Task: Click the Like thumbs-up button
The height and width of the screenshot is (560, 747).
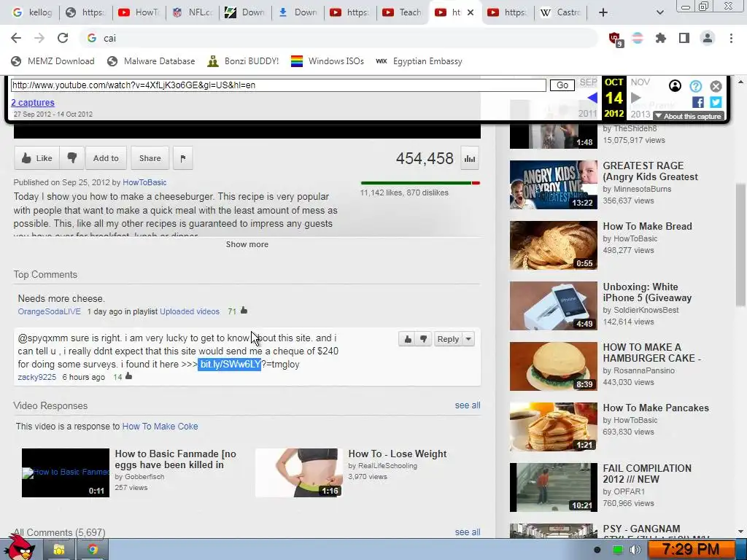Action: point(36,158)
